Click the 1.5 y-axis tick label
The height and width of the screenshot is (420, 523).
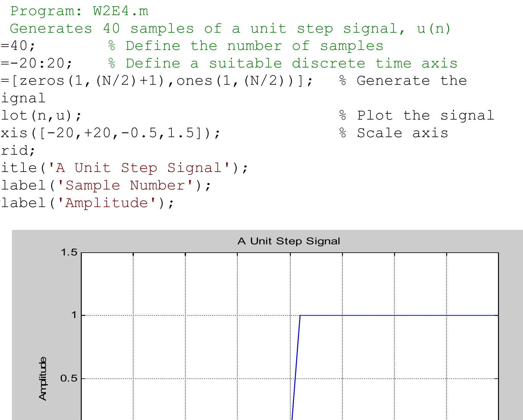[x=69, y=253]
